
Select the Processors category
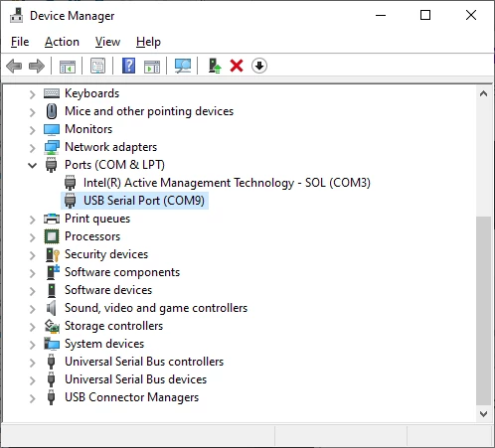pyautogui.click(x=92, y=236)
